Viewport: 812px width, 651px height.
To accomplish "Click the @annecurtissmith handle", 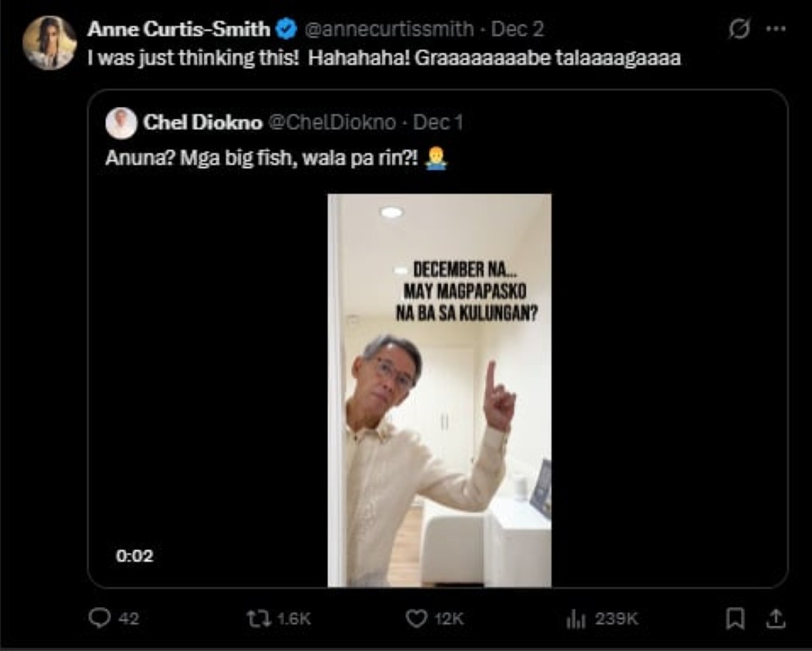I will pyautogui.click(x=390, y=29).
